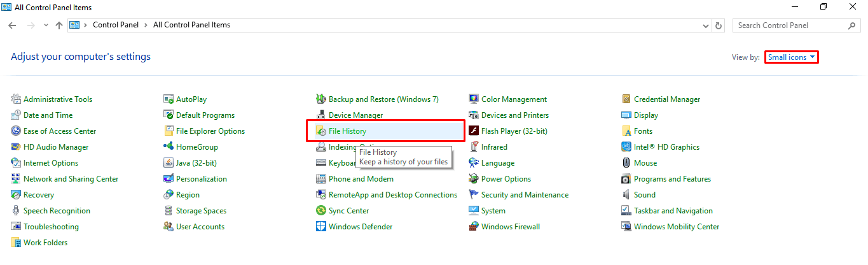Open the Mouse link

(x=645, y=163)
